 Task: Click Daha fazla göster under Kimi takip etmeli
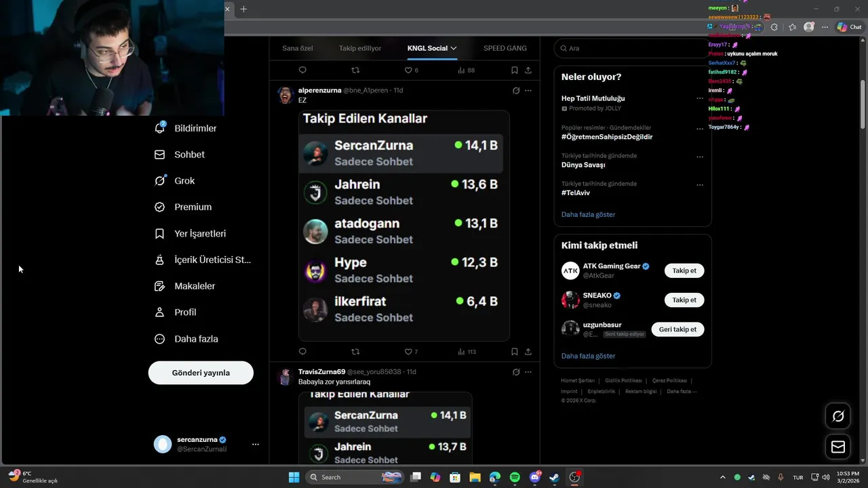(x=588, y=356)
